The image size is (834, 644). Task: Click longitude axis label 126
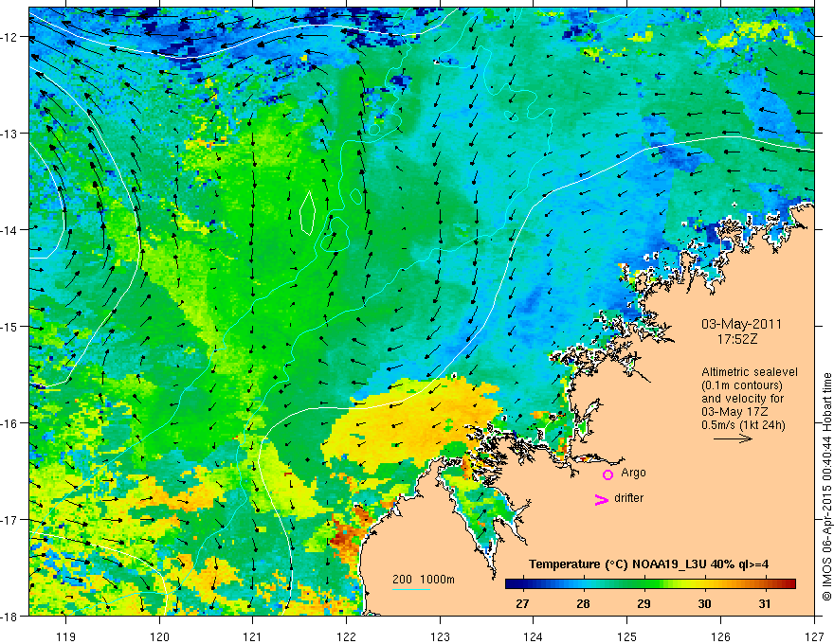point(720,636)
